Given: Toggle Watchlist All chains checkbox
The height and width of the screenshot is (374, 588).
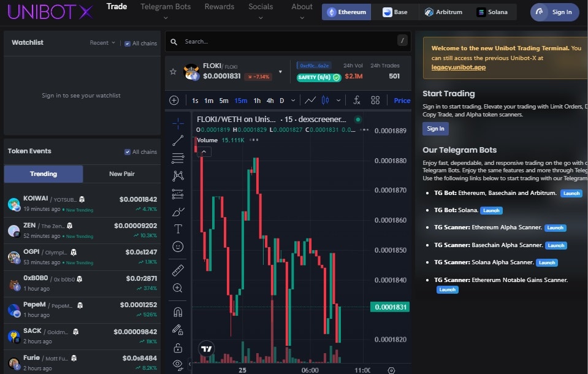Looking at the screenshot, I should pos(128,44).
